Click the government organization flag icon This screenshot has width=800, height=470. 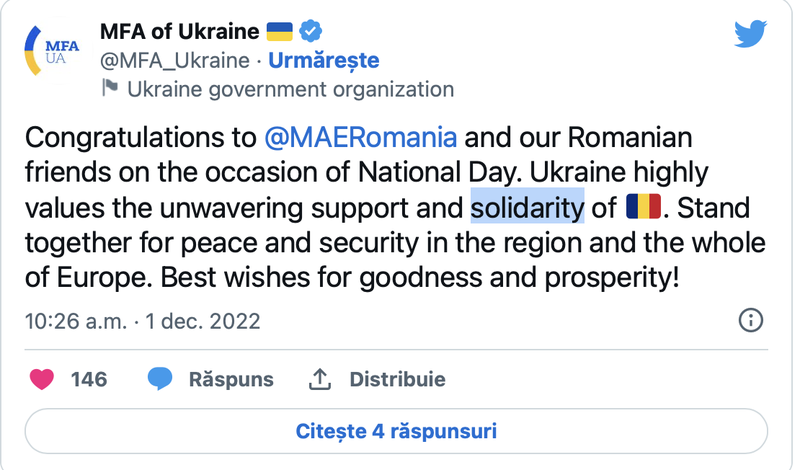tap(111, 89)
